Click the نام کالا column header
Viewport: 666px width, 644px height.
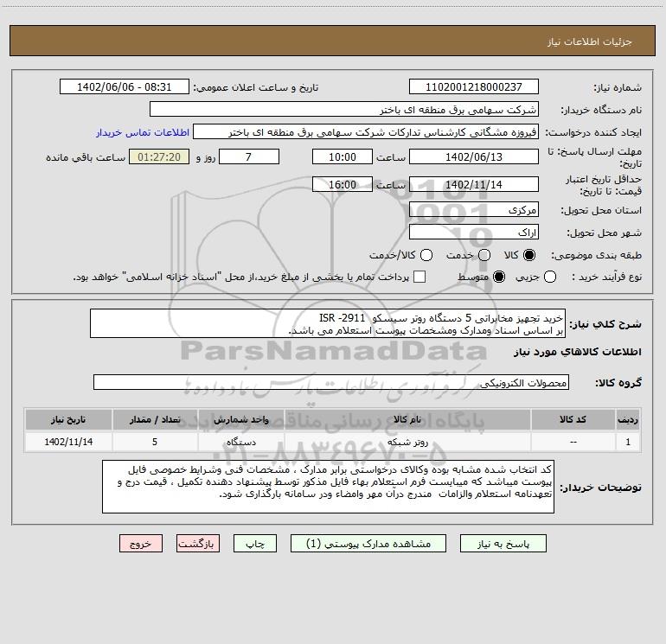pos(407,419)
